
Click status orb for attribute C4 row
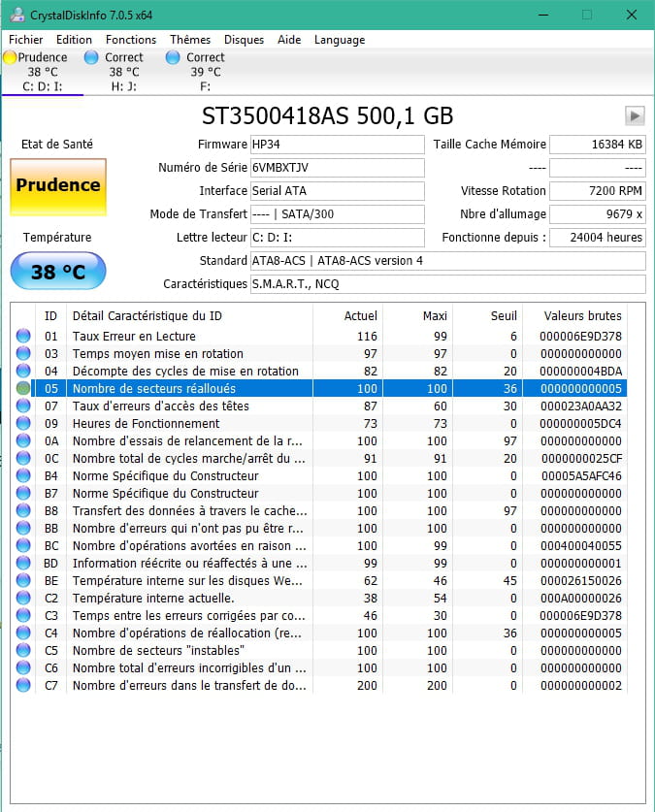pyautogui.click(x=23, y=633)
